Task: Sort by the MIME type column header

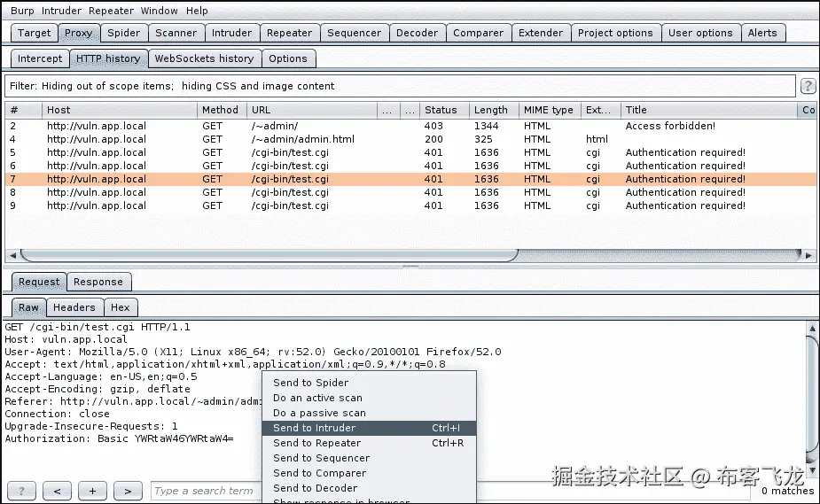Action: point(550,110)
